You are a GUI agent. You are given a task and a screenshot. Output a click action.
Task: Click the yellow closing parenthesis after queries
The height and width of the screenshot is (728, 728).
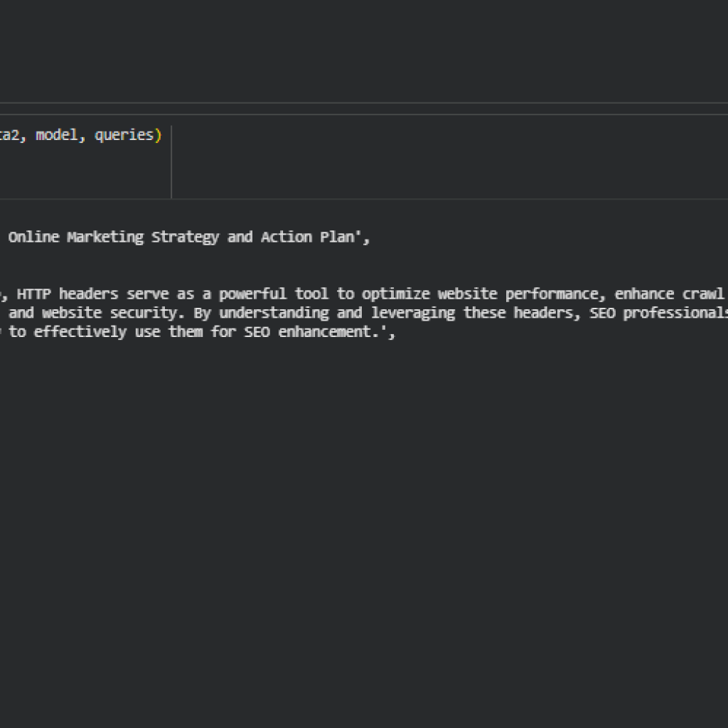coord(159,135)
